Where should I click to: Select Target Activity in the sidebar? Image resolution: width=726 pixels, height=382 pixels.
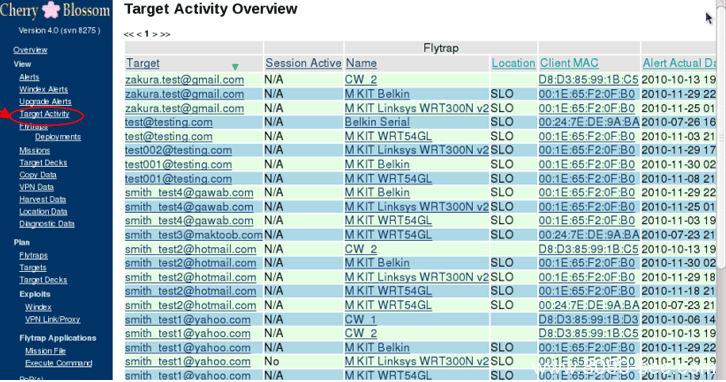(x=44, y=114)
